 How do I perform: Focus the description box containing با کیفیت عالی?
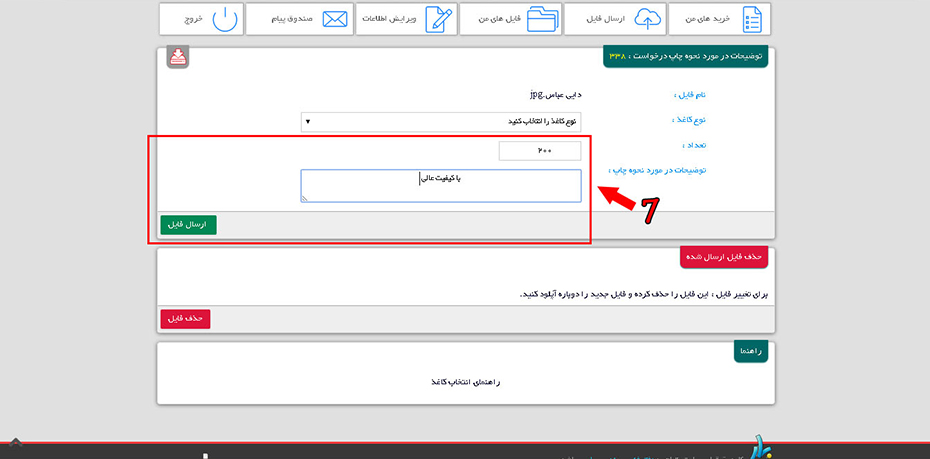click(x=440, y=185)
